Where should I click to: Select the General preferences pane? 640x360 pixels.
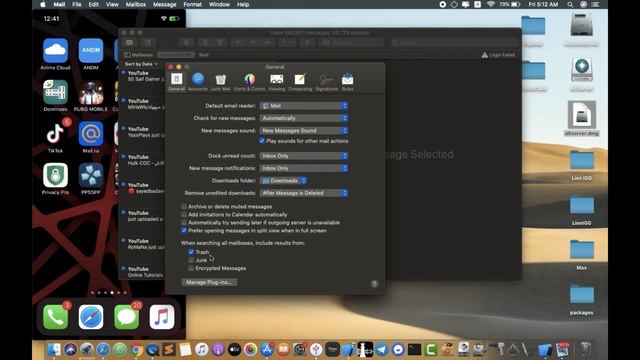pos(176,82)
